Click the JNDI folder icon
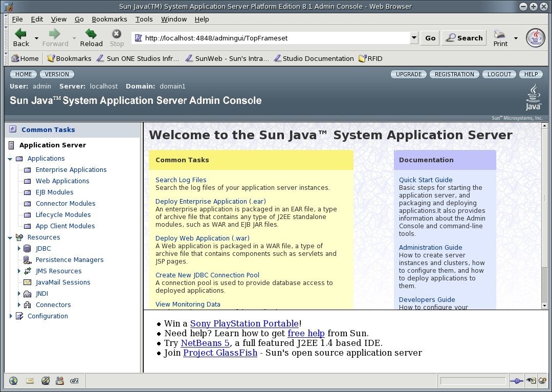552x392 pixels. coord(28,293)
